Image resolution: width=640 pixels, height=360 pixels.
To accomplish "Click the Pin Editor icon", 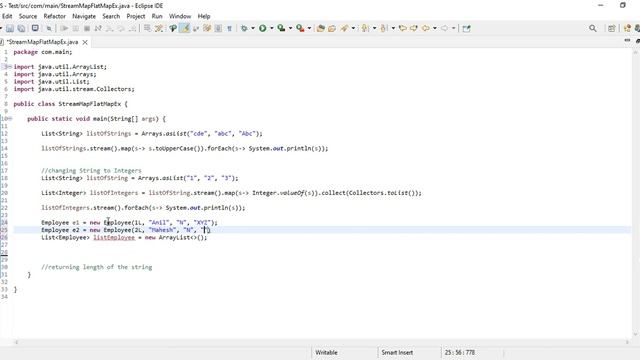I will 467,28.
